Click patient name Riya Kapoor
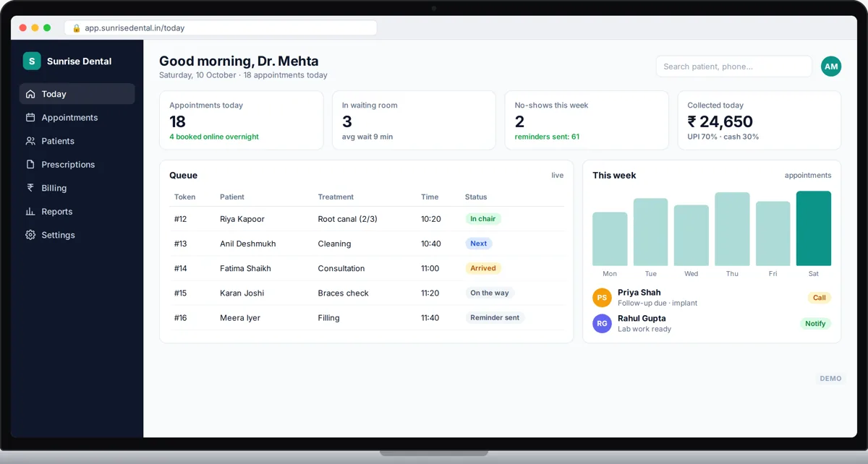This screenshot has height=464, width=868. (242, 219)
